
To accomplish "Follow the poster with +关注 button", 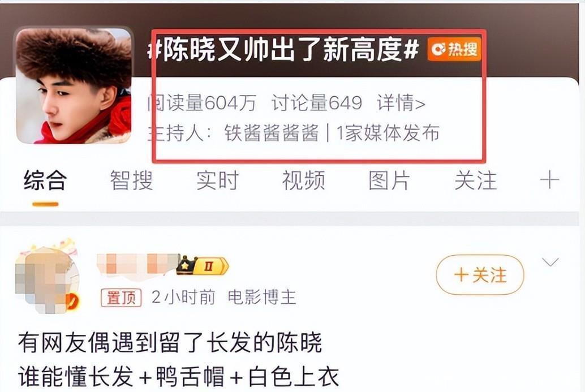I will point(480,275).
